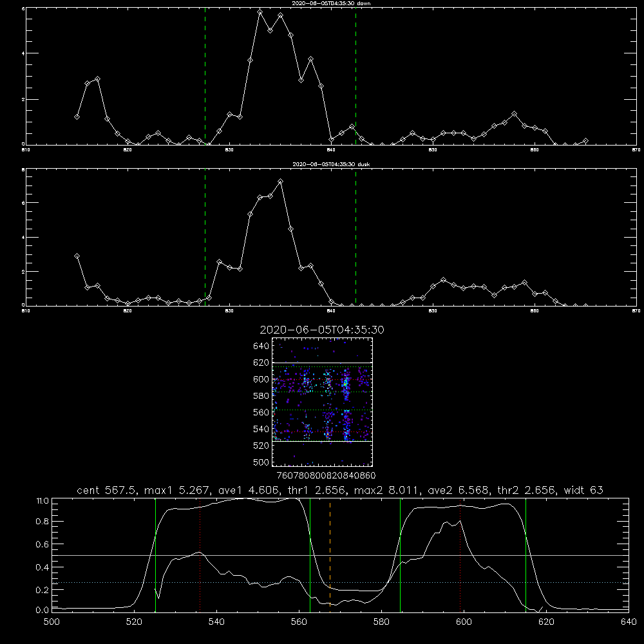Screen dimensions: 644x644
Task: Click the 'max2 8.011' value
Action: [387, 490]
